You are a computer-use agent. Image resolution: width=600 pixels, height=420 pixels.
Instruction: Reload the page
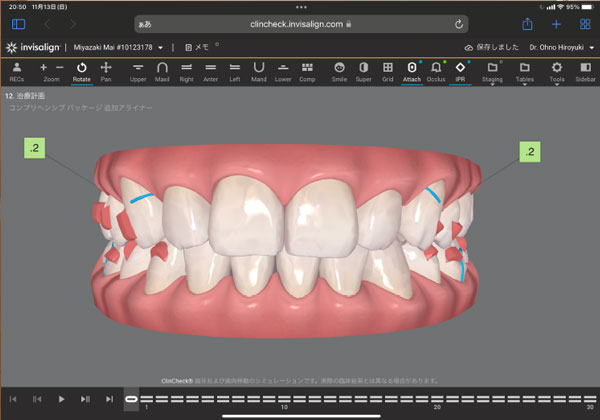(x=458, y=24)
